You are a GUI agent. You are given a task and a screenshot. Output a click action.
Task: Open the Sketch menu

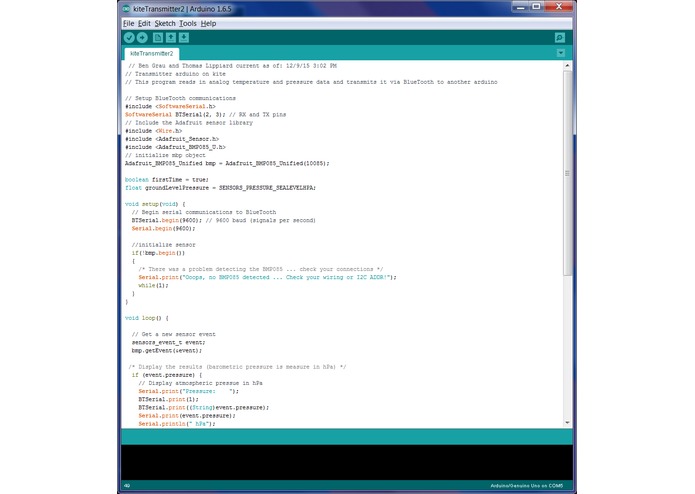click(165, 23)
